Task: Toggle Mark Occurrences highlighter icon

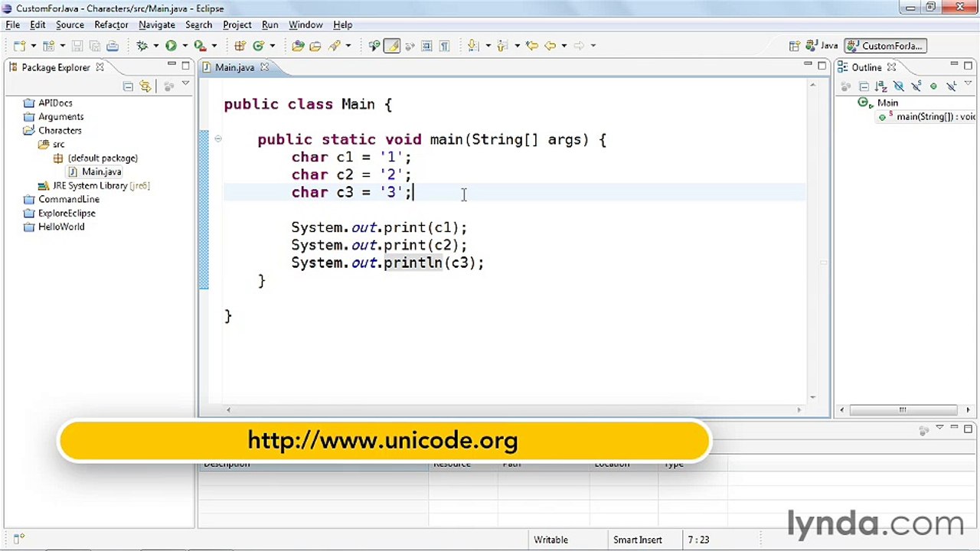Action: coord(392,46)
